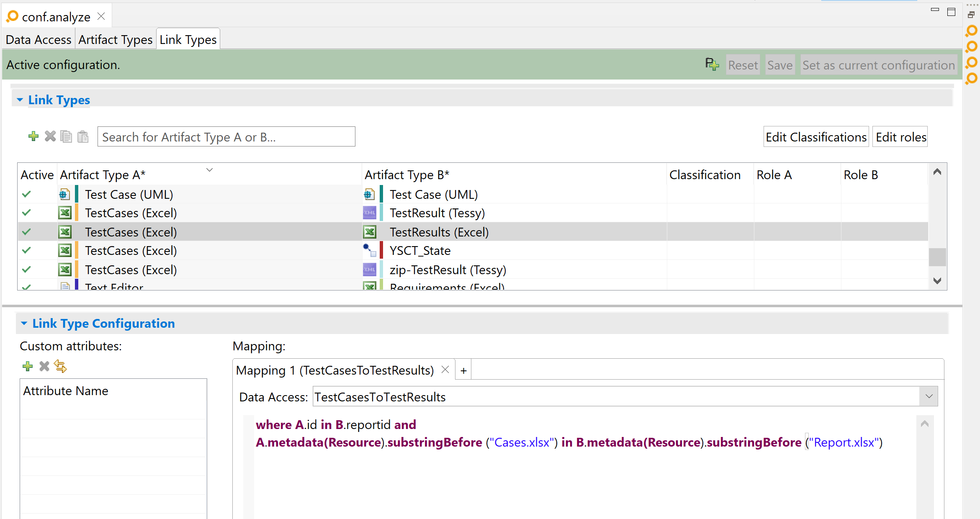980x519 pixels.
Task: Close the conf.analyze editor tab
Action: (101, 16)
